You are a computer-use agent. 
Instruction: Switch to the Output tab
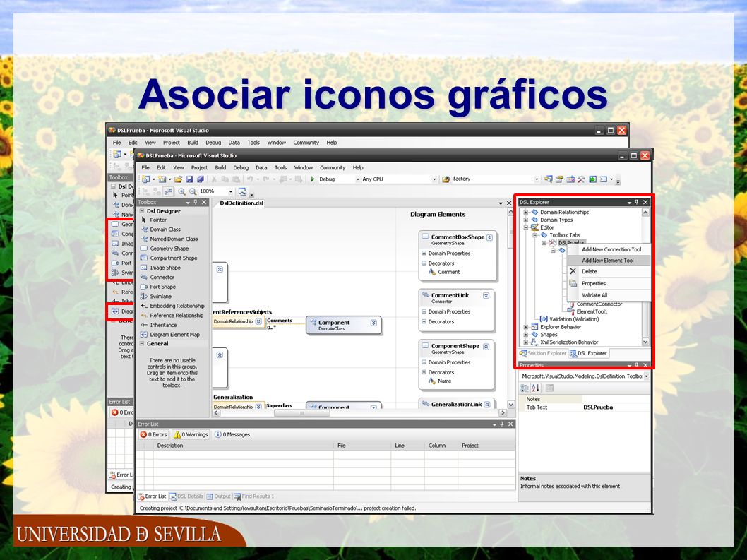(x=218, y=496)
